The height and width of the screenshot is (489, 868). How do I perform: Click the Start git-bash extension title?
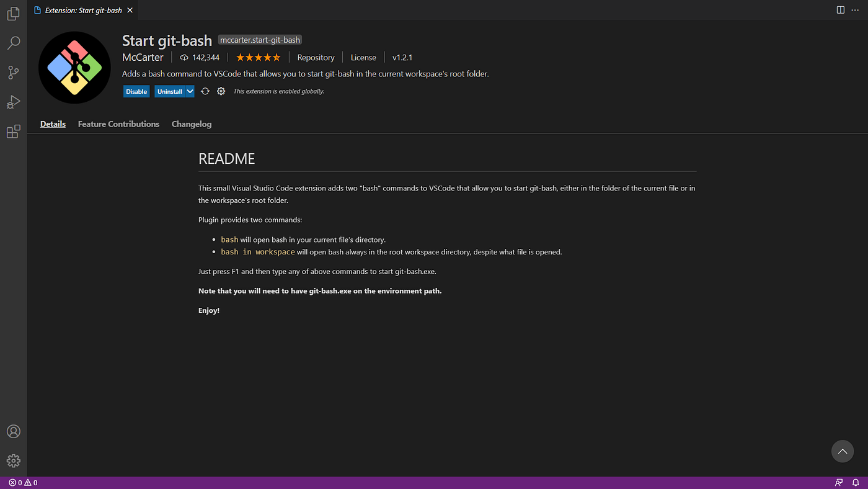point(167,40)
